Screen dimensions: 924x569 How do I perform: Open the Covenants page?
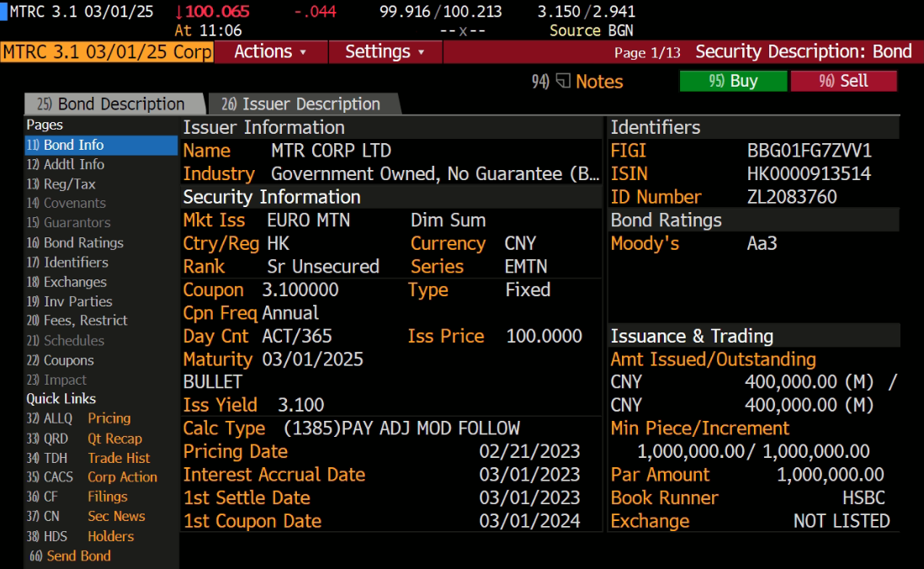(x=66, y=204)
